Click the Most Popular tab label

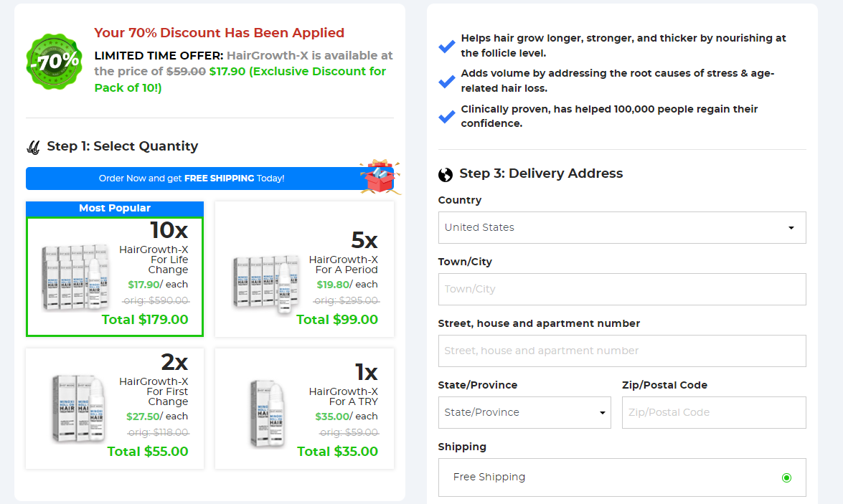click(x=115, y=209)
